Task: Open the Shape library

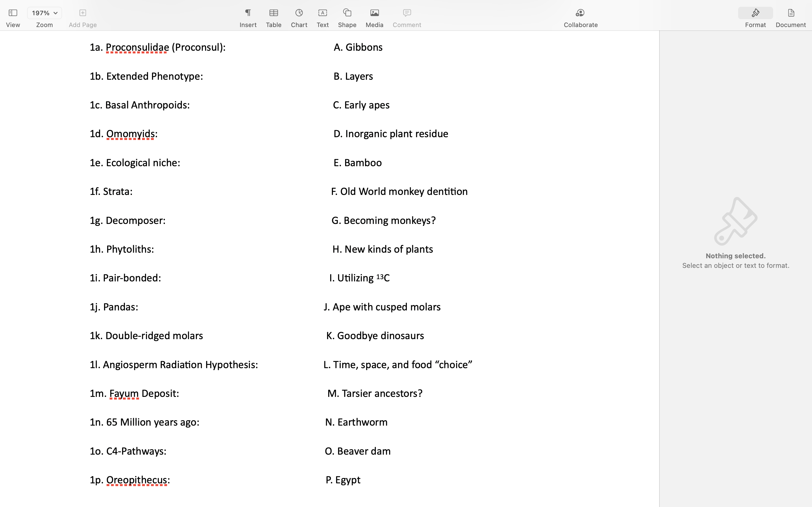Action: click(347, 13)
